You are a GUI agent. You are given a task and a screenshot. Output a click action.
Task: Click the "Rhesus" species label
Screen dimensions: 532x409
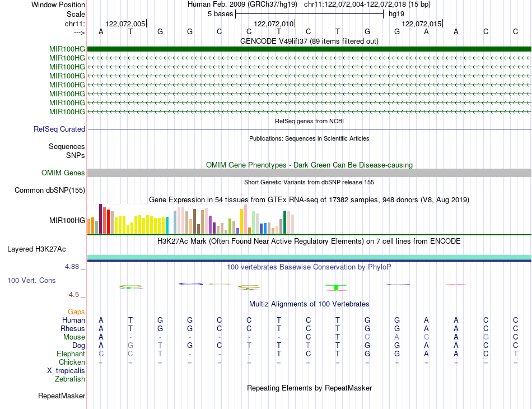tap(73, 328)
